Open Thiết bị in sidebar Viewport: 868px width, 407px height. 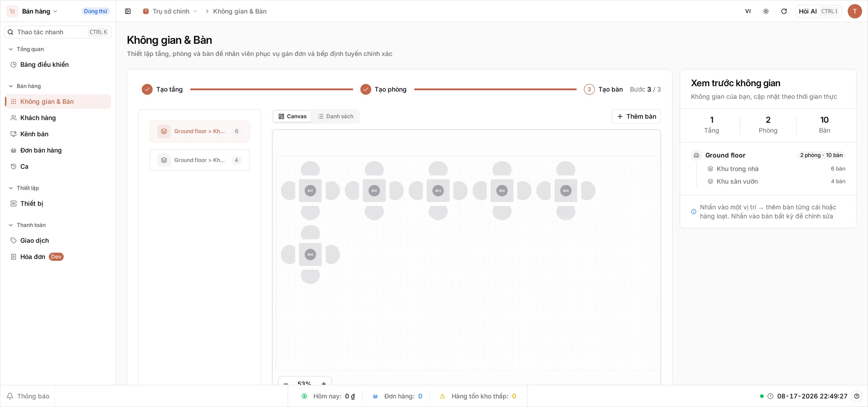point(58,203)
